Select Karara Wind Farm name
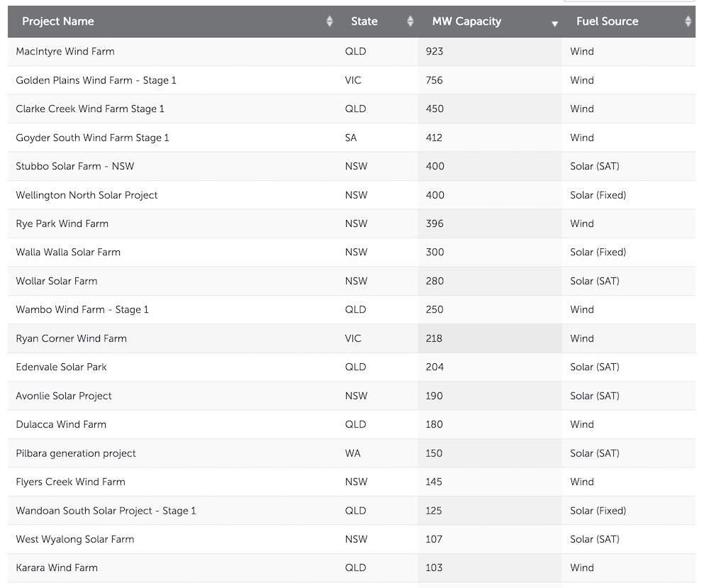The image size is (709, 588). click(x=57, y=568)
